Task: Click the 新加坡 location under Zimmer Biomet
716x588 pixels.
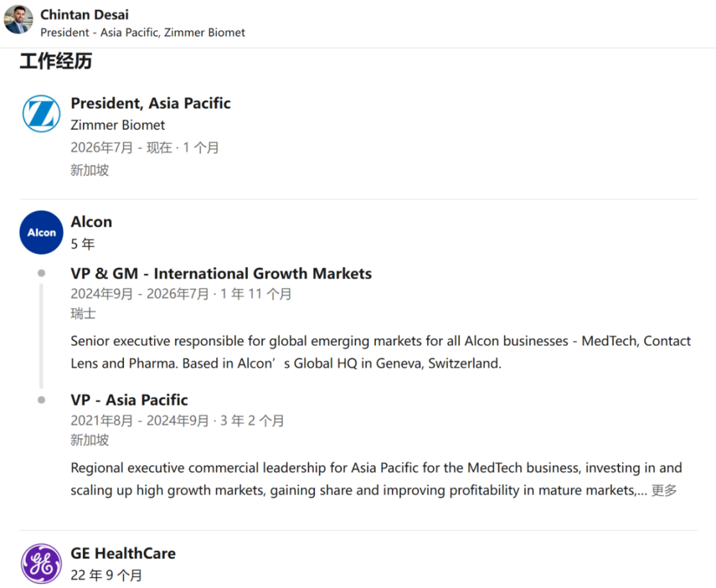Action: click(89, 170)
